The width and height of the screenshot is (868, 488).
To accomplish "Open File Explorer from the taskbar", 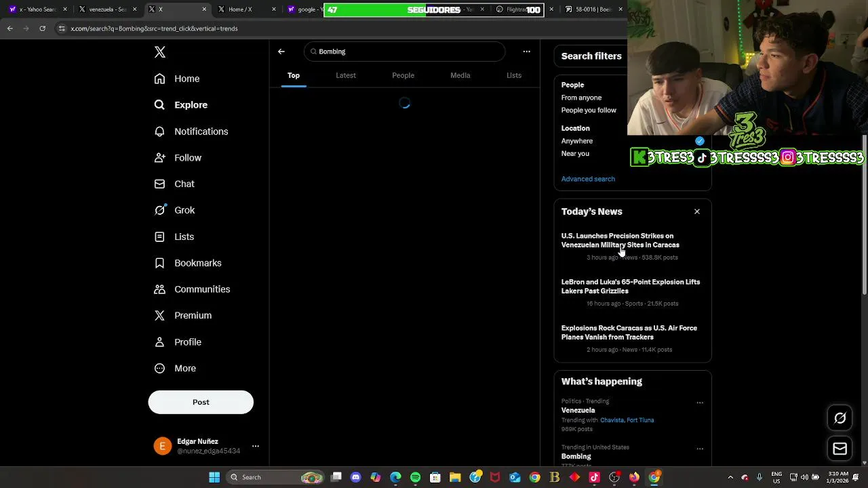I will coord(455,477).
